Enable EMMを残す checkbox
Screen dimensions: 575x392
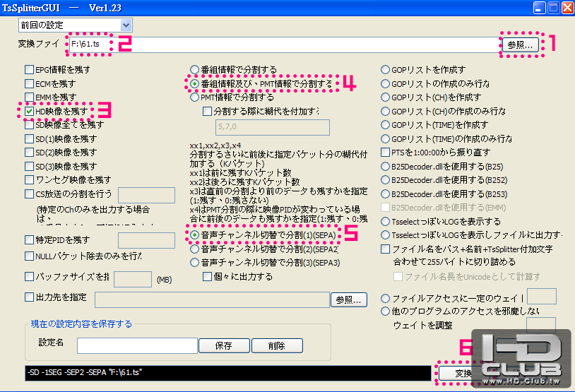point(30,97)
